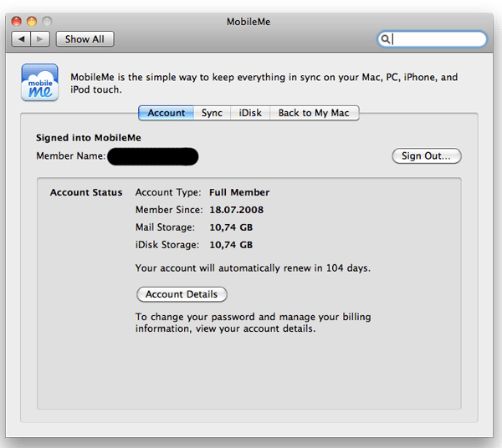Click the MobileMe cloud icon
502x448 pixels.
pos(39,82)
